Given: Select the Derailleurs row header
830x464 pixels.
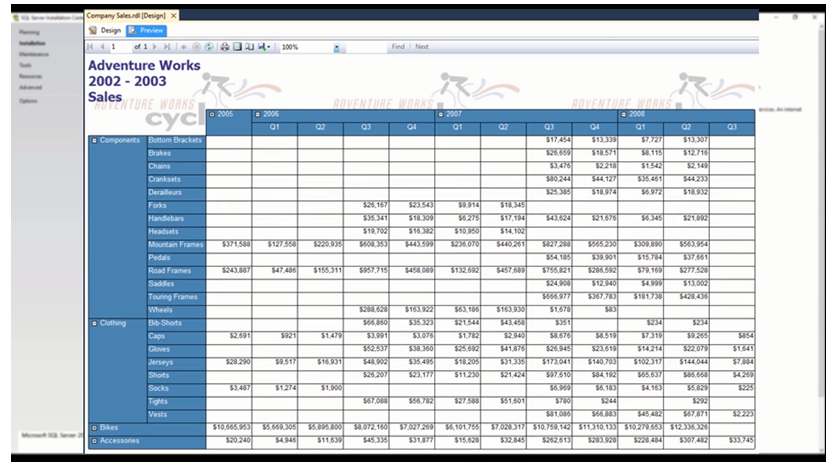Looking at the screenshot, I should coord(176,193).
